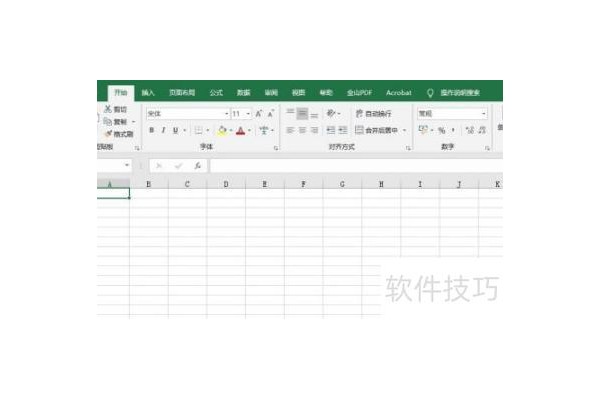Click Merge and Center (合并后居中)

coord(377,130)
